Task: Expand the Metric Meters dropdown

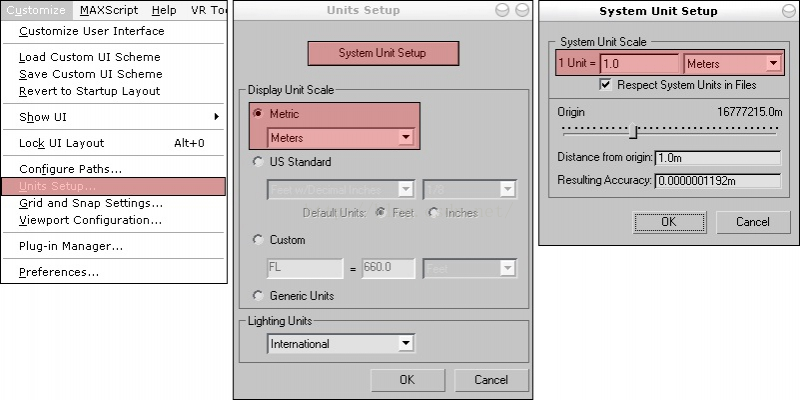Action: coord(405,138)
